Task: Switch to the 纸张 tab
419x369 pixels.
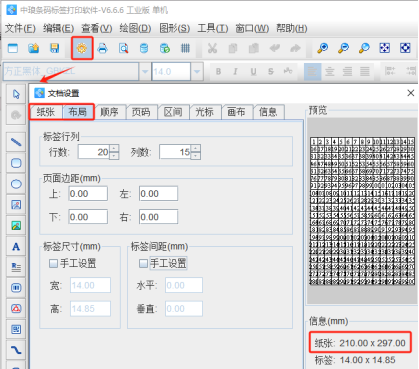Action: [46, 112]
